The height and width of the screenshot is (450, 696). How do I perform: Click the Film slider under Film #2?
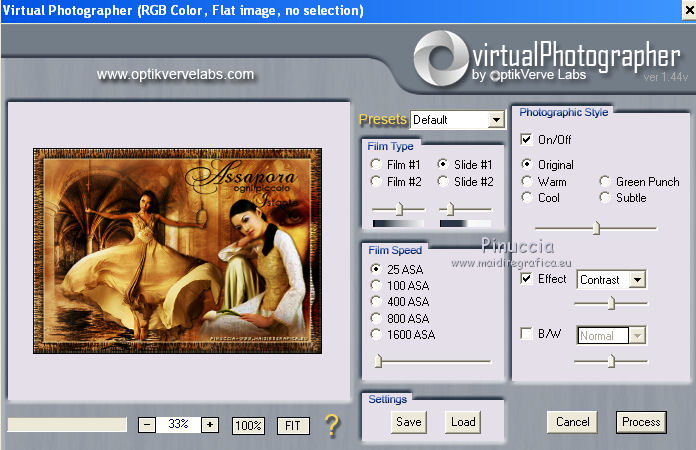[398, 209]
